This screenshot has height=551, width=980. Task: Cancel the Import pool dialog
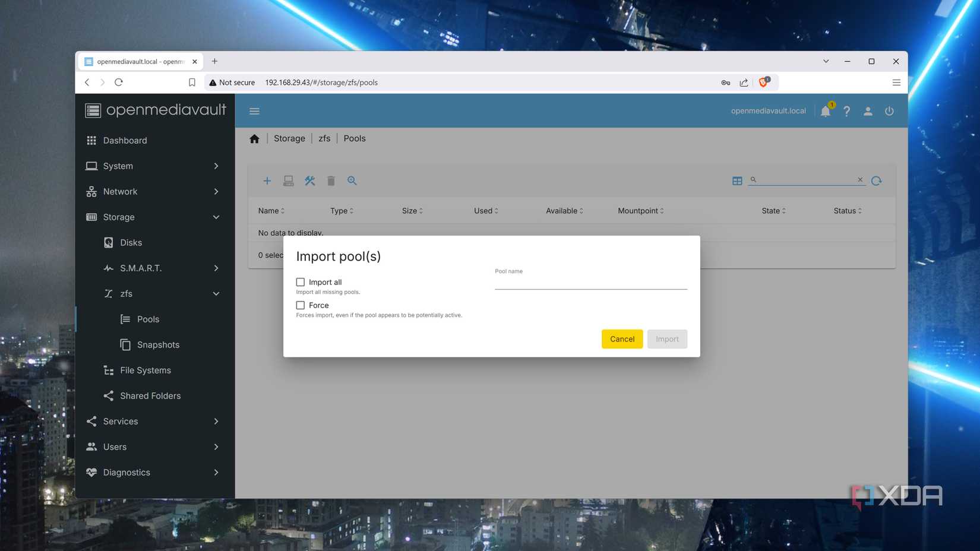tap(622, 339)
